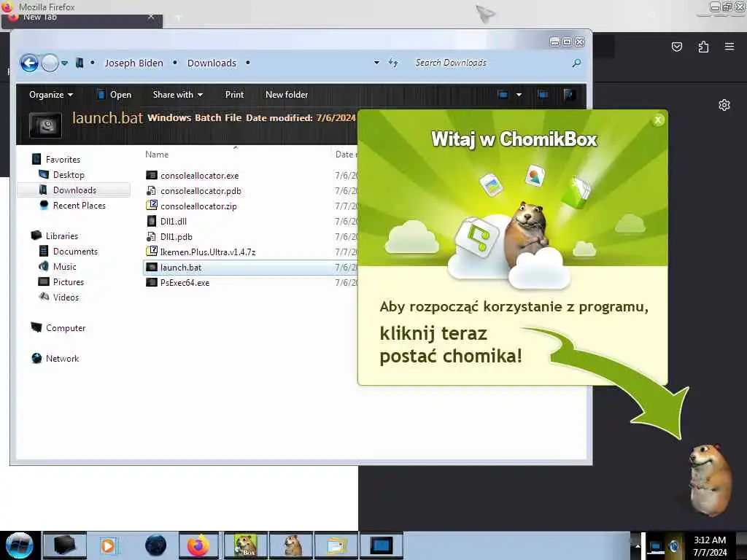The width and height of the screenshot is (747, 560).
Task: Click the consoleallocator.zip archive icon
Action: pos(152,205)
